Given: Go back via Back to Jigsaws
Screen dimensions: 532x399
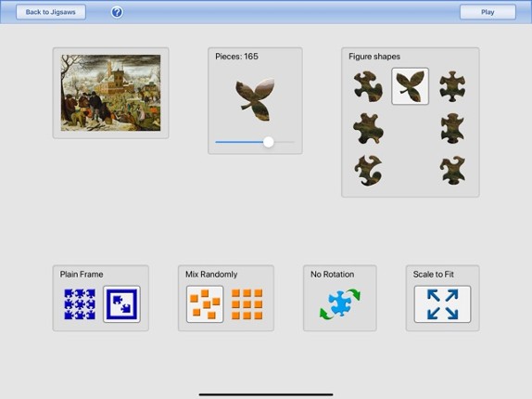Looking at the screenshot, I should [x=51, y=12].
